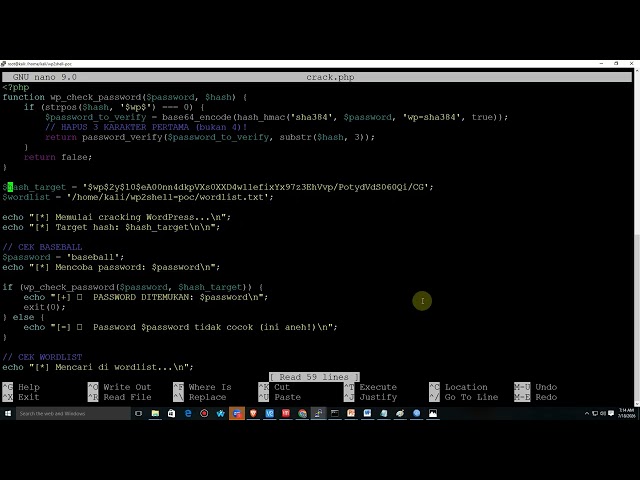Click the $password = 'baseball' line
Viewport: 640px width, 480px height.
[x=63, y=257]
